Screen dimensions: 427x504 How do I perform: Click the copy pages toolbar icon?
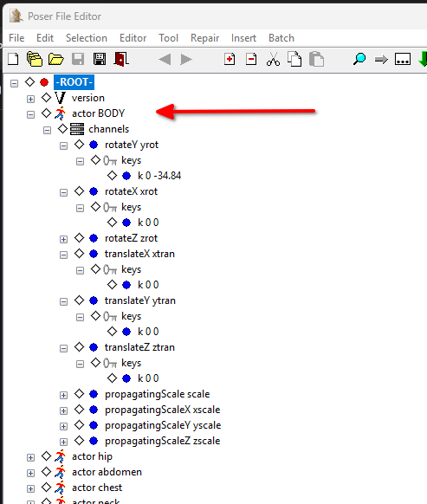pyautogui.click(x=294, y=59)
